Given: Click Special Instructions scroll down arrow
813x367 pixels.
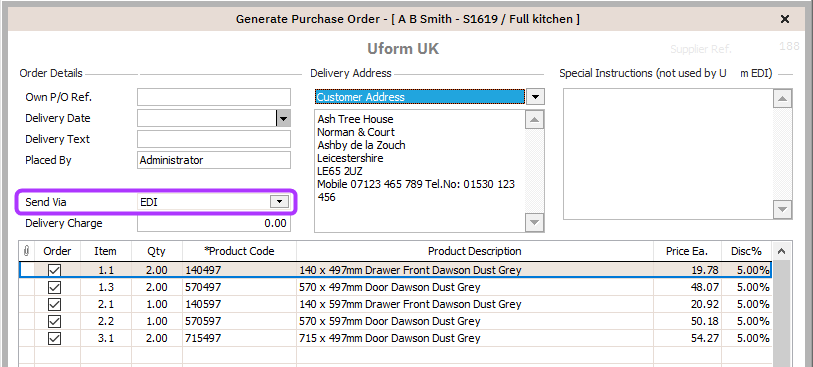Looking at the screenshot, I should click(782, 209).
